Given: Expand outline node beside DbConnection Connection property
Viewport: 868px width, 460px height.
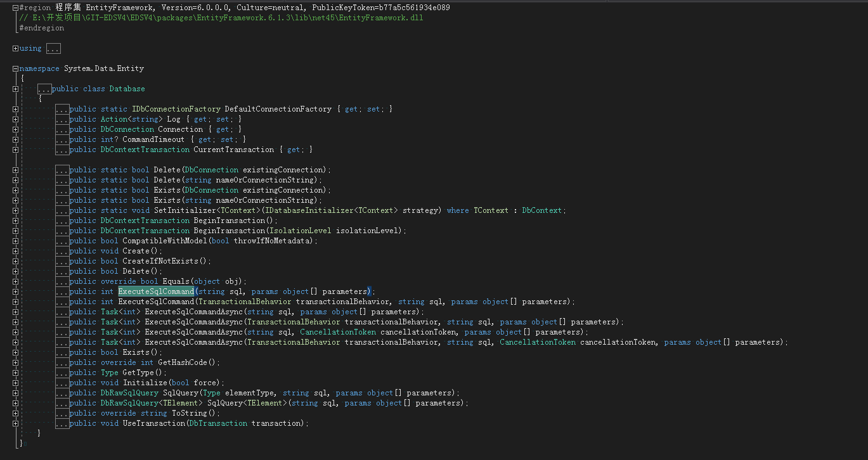Looking at the screenshot, I should 15,129.
